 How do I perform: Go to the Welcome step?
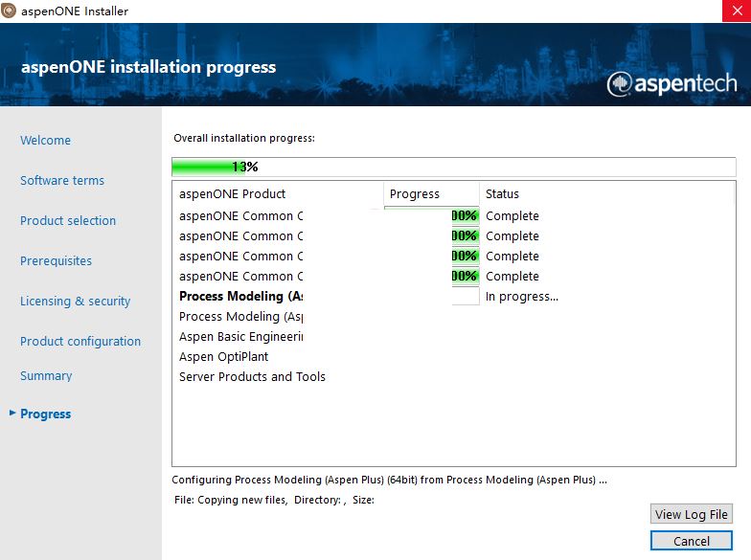point(46,140)
